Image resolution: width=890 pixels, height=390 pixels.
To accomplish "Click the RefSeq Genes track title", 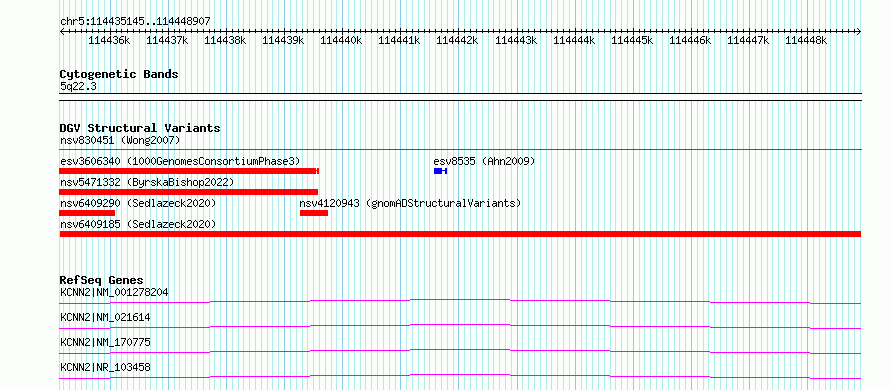I will coord(101,280).
